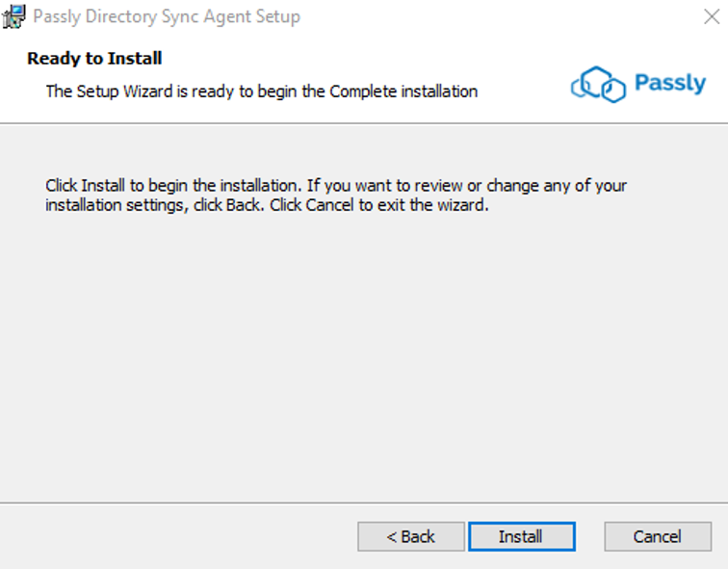Click the separator line below the header

[x=364, y=123]
